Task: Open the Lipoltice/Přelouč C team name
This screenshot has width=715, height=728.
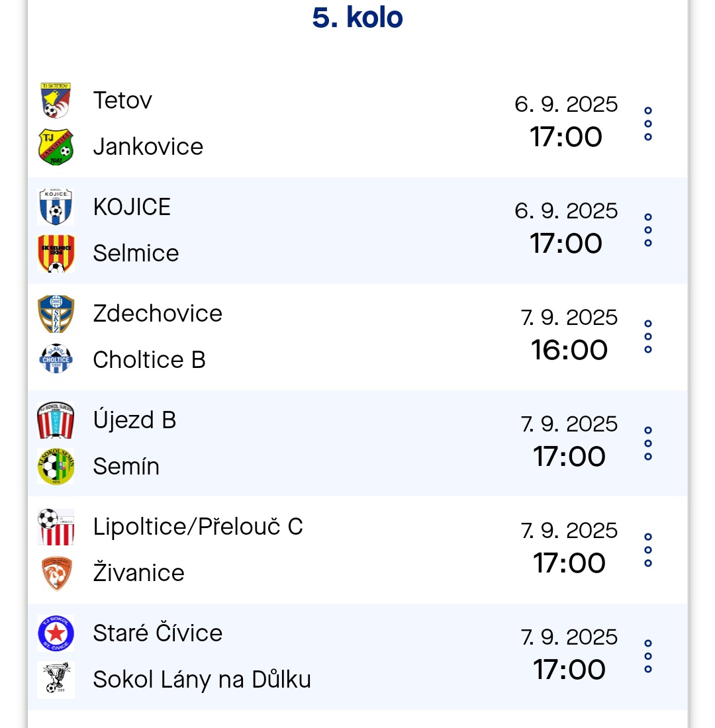Action: coord(198,527)
